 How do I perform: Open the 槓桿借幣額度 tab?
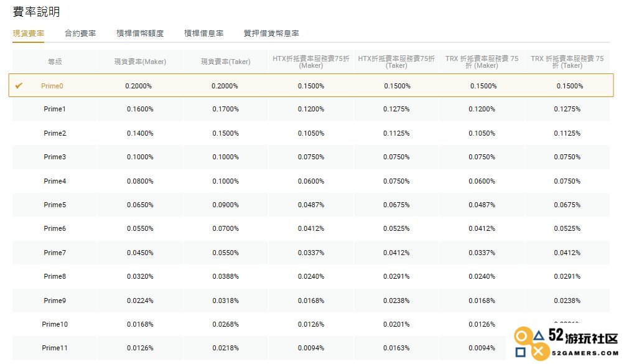140,34
